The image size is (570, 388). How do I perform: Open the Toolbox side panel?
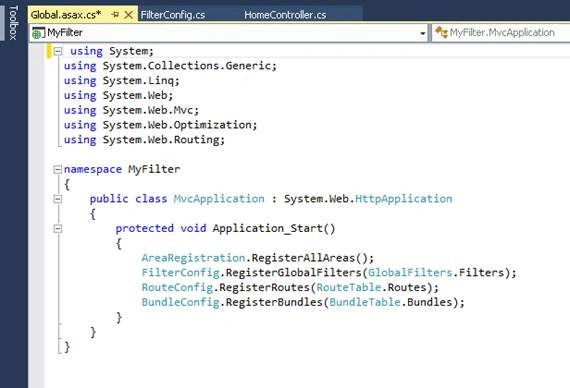click(x=13, y=23)
